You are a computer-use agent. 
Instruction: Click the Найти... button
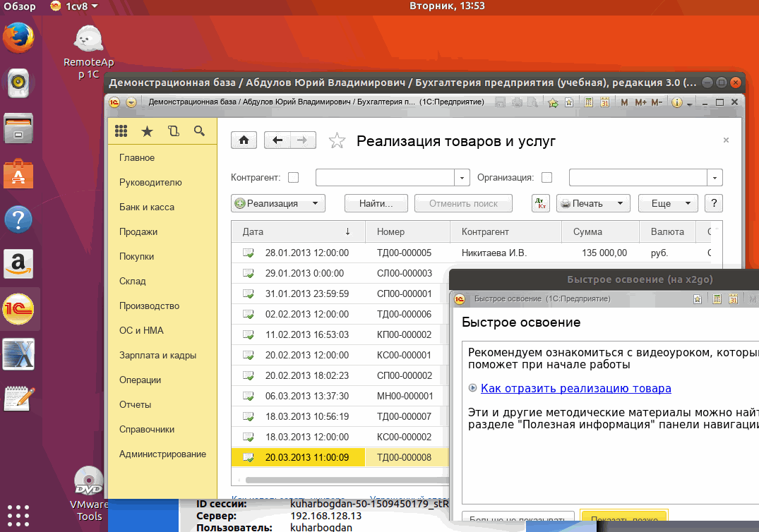(376, 203)
